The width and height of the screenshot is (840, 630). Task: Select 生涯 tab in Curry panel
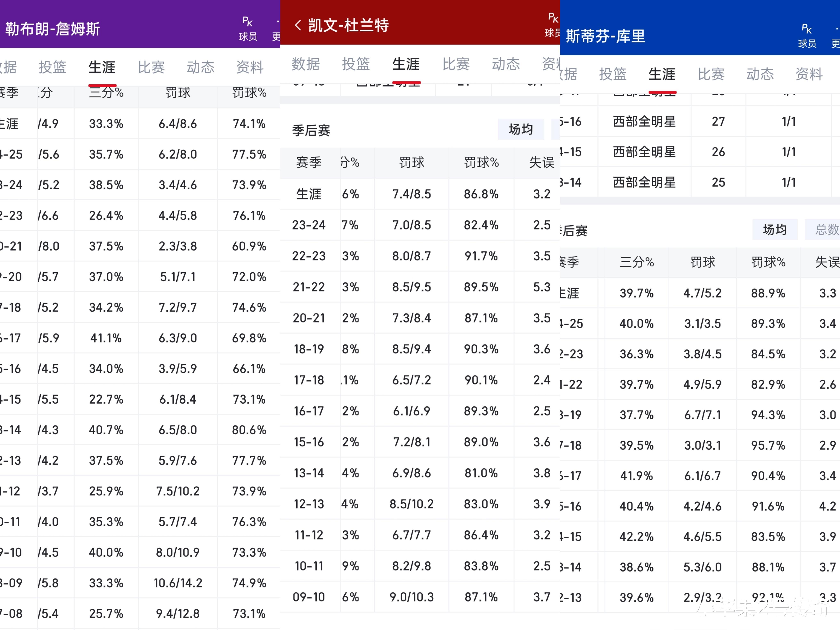(x=662, y=74)
